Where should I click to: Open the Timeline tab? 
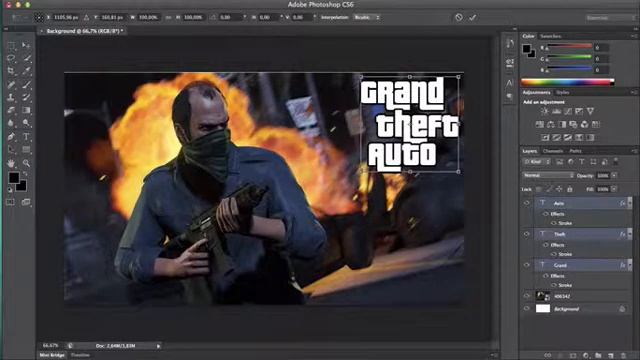coord(80,355)
